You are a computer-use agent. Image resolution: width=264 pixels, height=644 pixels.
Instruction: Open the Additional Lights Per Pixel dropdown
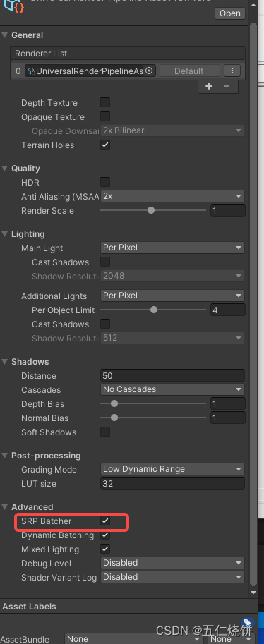tap(172, 296)
